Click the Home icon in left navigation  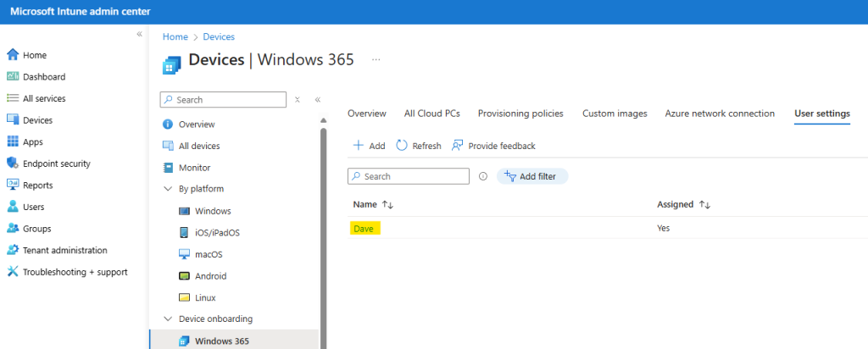pos(13,55)
